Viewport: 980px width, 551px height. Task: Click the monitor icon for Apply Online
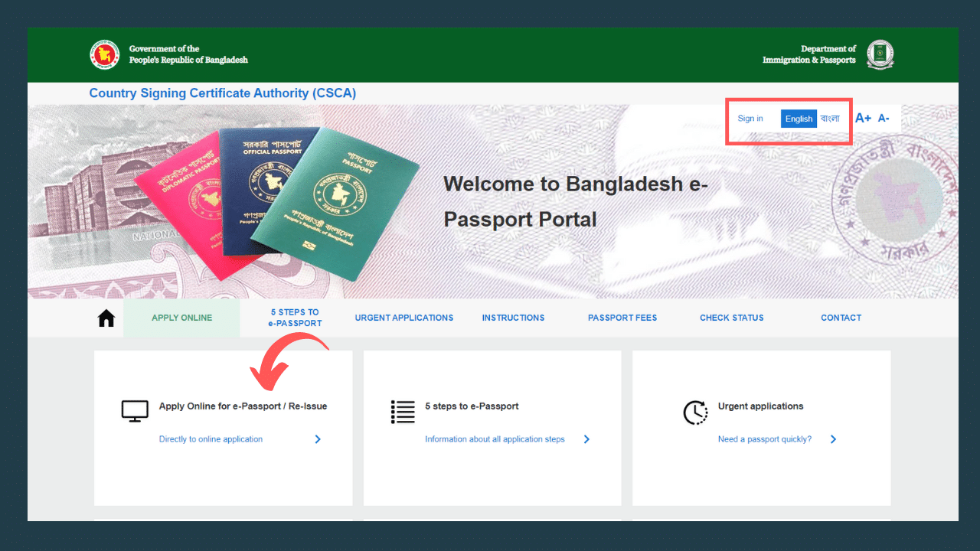(x=135, y=411)
